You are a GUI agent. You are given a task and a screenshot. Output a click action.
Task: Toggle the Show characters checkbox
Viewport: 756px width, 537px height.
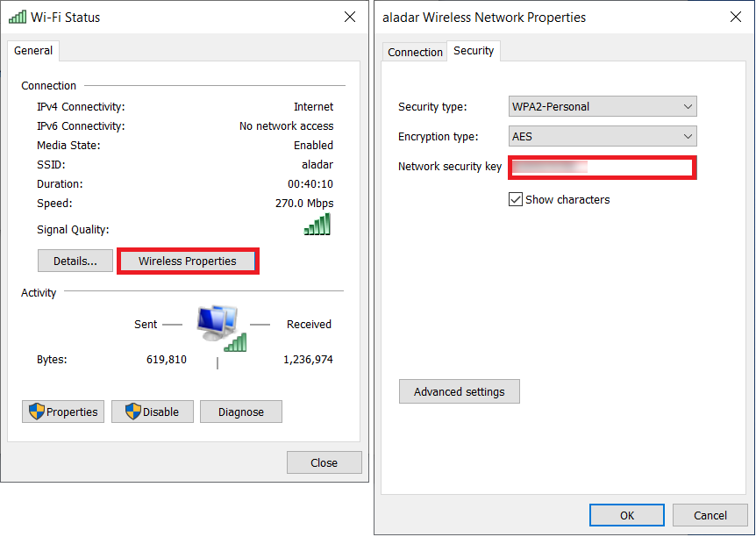(516, 199)
